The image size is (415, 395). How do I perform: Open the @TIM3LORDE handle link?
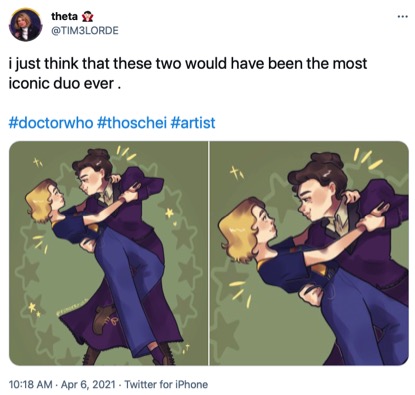(85, 31)
